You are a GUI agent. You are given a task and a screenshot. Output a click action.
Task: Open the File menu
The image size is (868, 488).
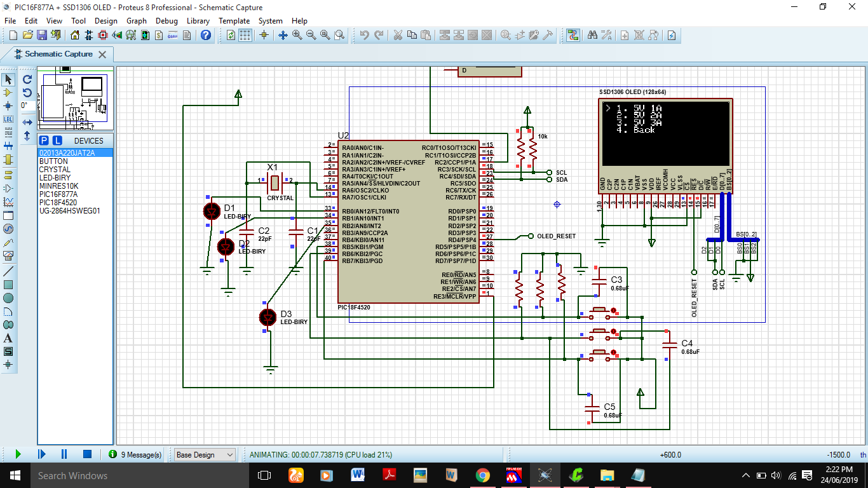pyautogui.click(x=10, y=20)
